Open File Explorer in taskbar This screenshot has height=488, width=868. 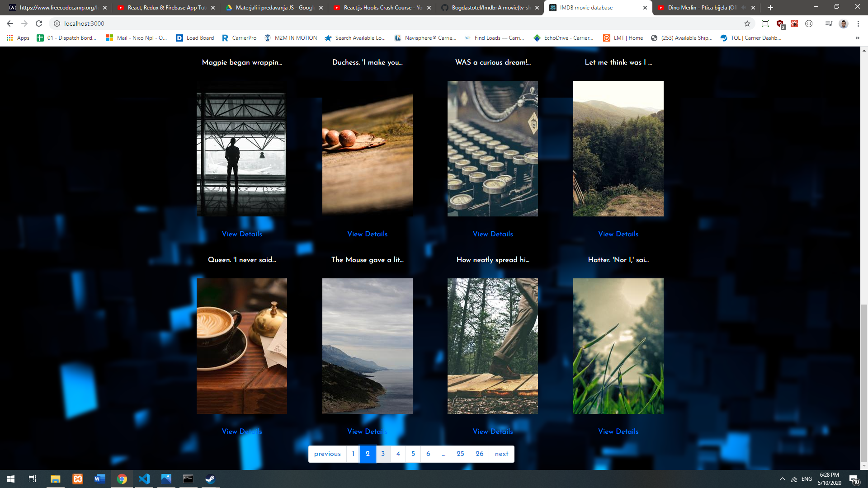click(x=55, y=479)
